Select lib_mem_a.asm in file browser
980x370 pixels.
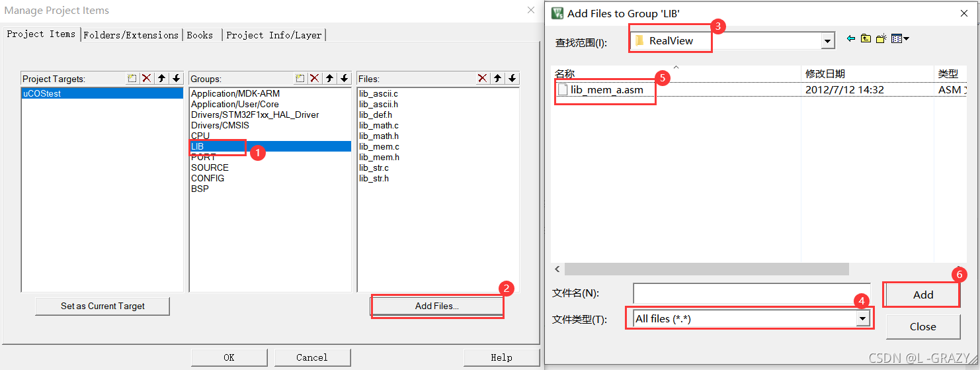606,90
